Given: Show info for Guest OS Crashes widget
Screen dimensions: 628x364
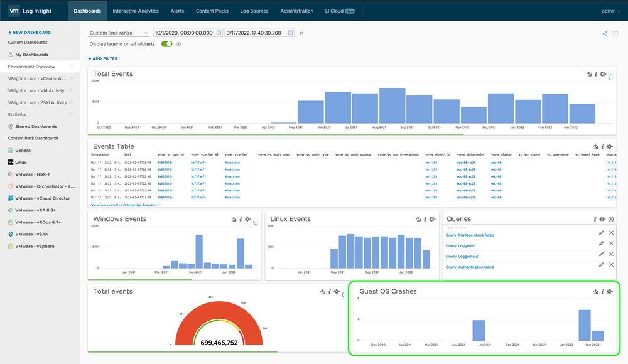Looking at the screenshot, I should [x=603, y=291].
